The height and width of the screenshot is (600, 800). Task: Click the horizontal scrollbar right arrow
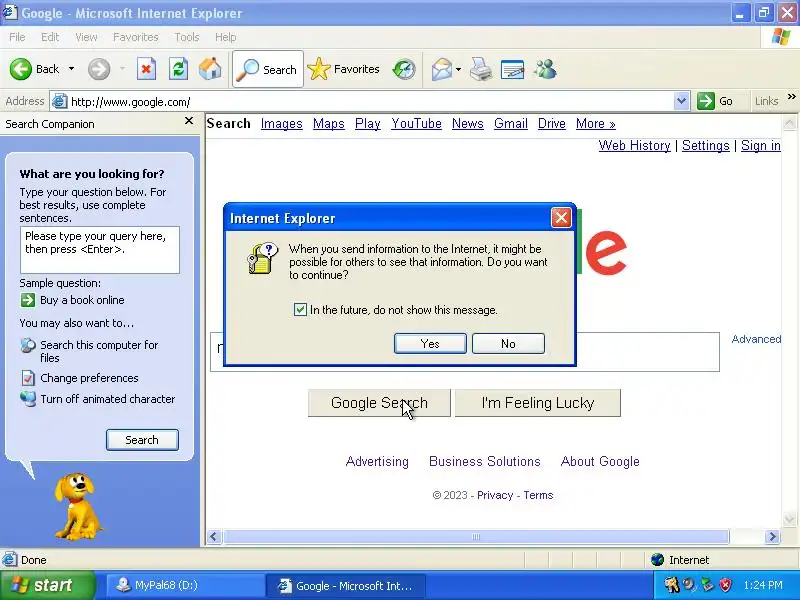click(772, 537)
